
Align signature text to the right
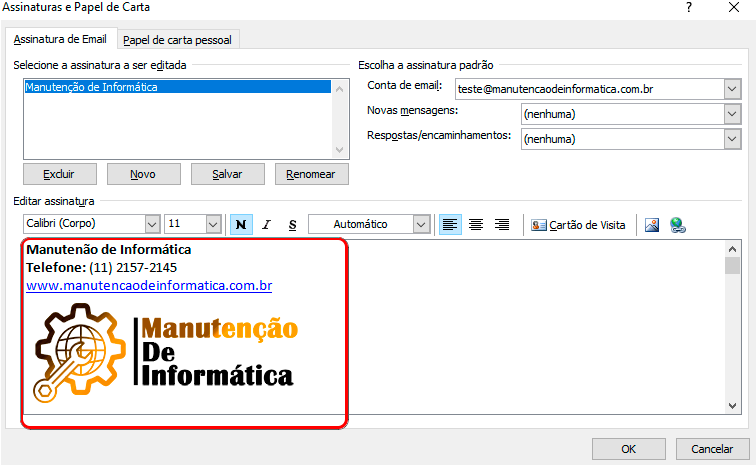coord(502,225)
